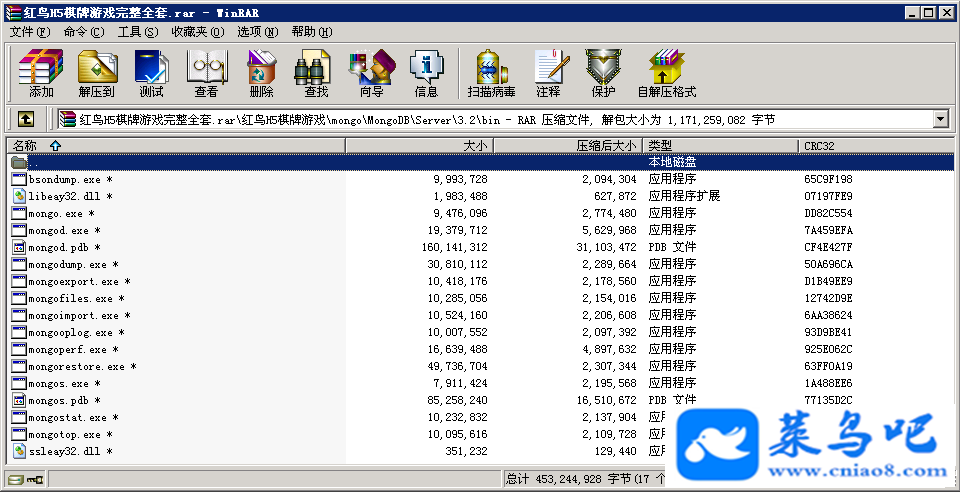Image resolution: width=960 pixels, height=492 pixels.
Task: Sort by the 类型 column header
Action: click(x=721, y=146)
